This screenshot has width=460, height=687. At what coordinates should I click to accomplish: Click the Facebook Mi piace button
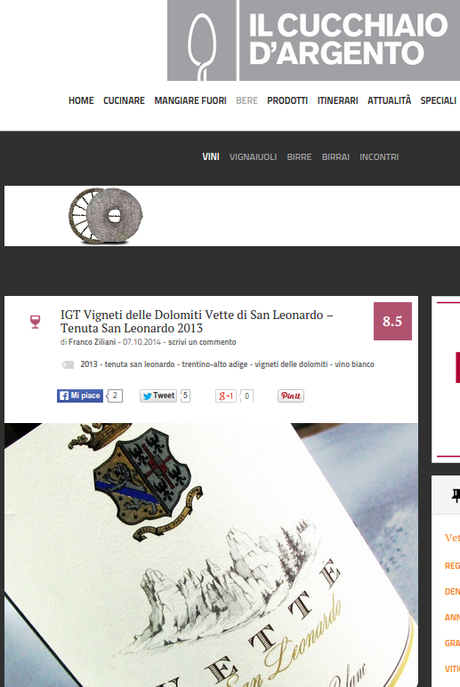80,396
